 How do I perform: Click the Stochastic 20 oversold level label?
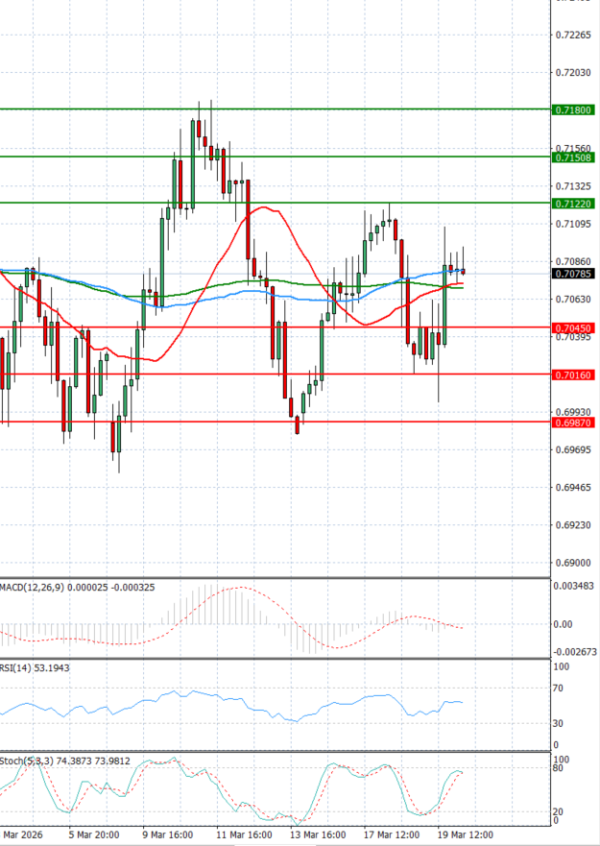(559, 812)
